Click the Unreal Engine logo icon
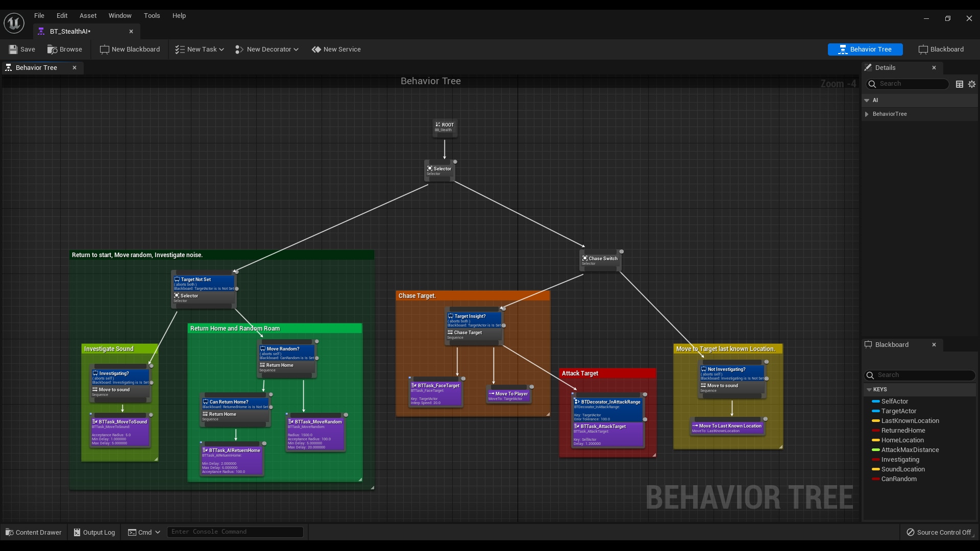 pos(13,22)
